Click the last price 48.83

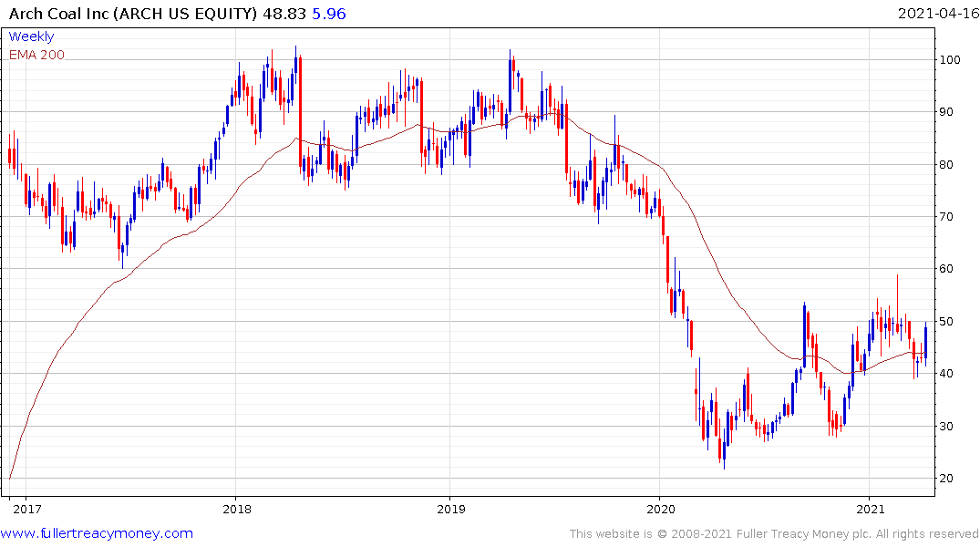click(x=284, y=14)
